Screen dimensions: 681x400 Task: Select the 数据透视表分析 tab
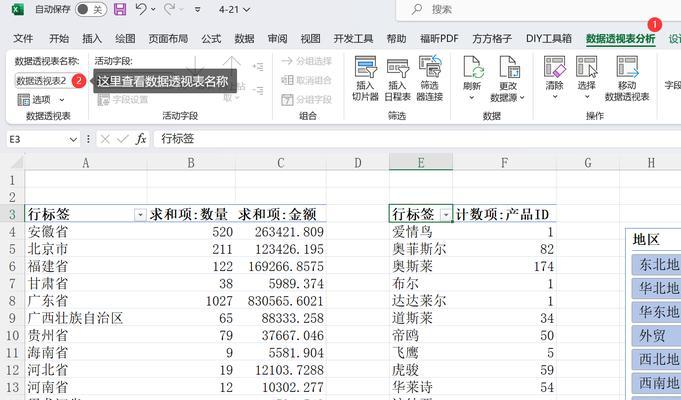pos(620,39)
